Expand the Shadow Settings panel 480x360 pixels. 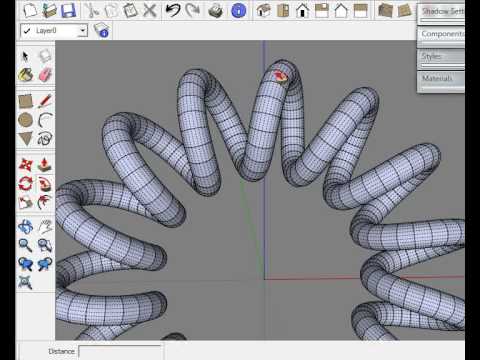(441, 13)
